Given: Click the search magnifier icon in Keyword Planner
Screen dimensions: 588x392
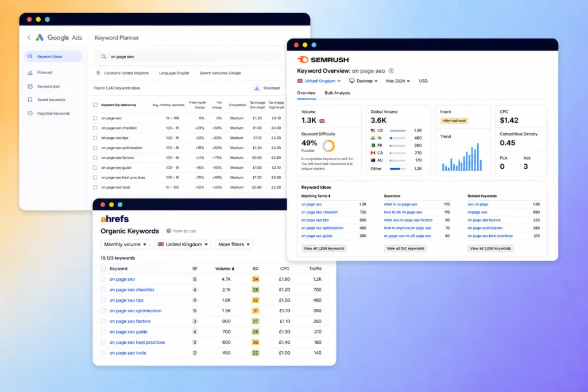Looking at the screenshot, I should pyautogui.click(x=104, y=57).
